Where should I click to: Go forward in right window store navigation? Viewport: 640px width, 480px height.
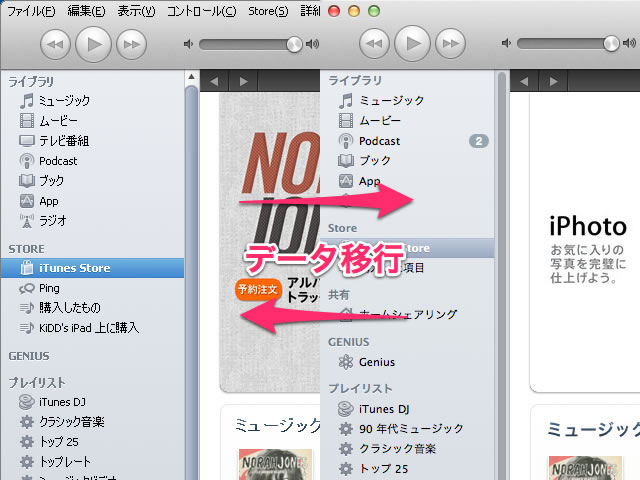(553, 81)
